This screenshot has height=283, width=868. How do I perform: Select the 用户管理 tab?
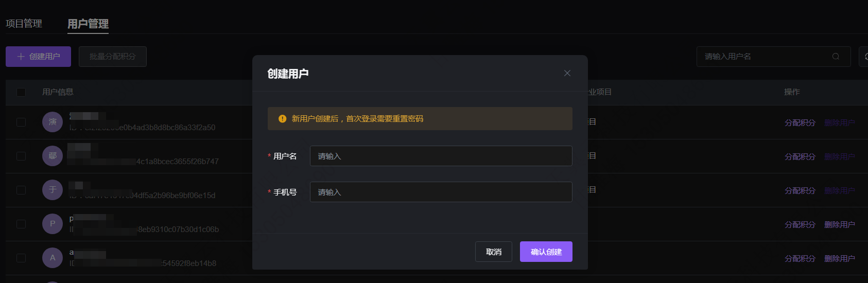point(88,24)
